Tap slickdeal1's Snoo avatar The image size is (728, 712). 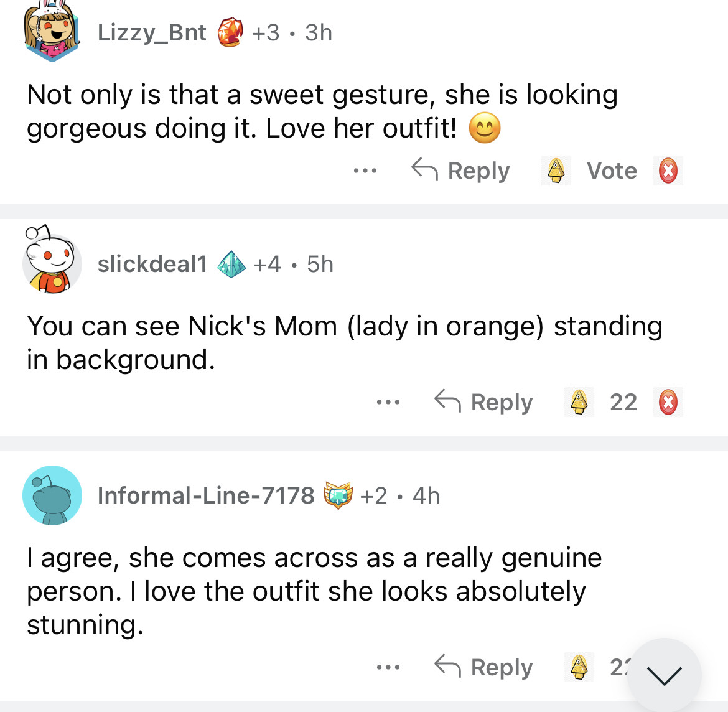[52, 263]
